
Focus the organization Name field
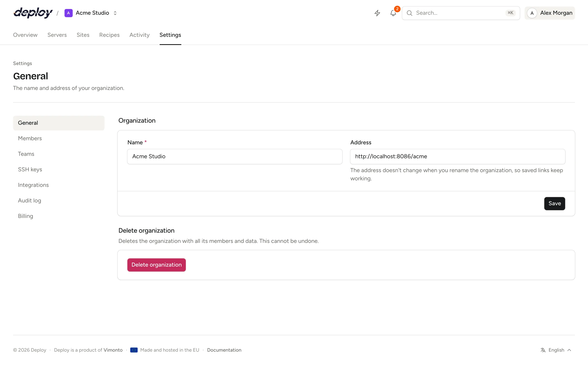[235, 156]
